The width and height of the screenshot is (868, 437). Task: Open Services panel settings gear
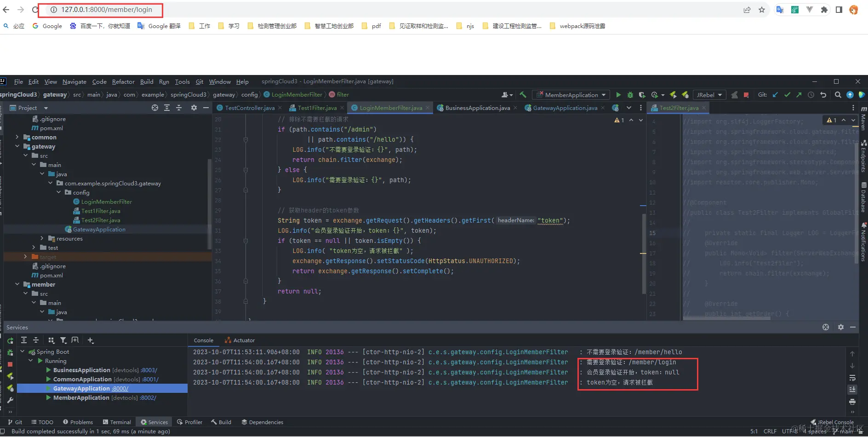tap(841, 327)
